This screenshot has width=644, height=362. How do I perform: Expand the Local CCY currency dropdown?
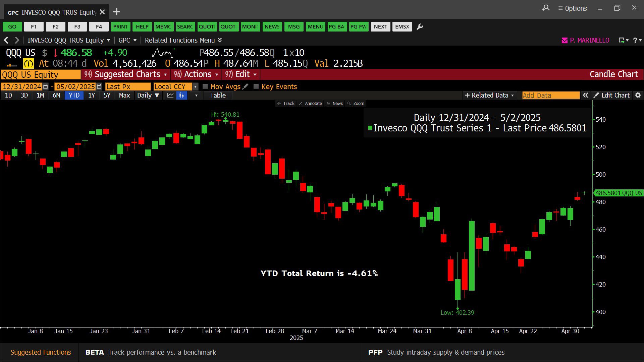pos(196,86)
